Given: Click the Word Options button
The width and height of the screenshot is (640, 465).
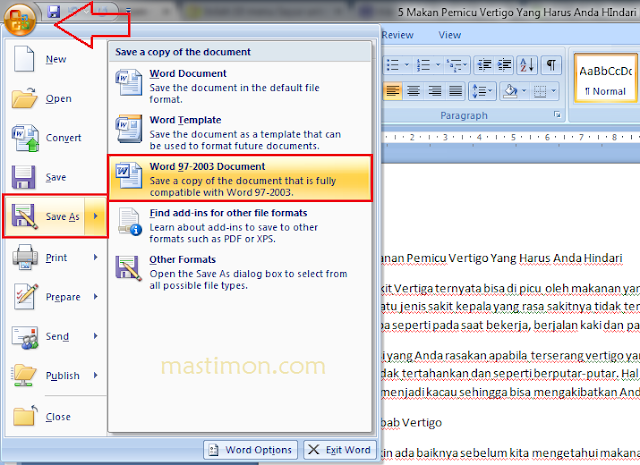Looking at the screenshot, I should pos(251,450).
